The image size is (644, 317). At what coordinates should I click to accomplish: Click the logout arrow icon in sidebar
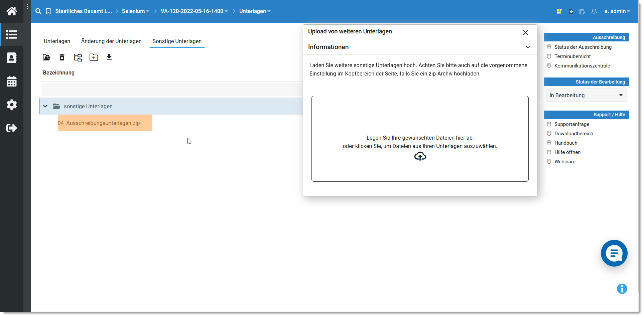point(12,128)
